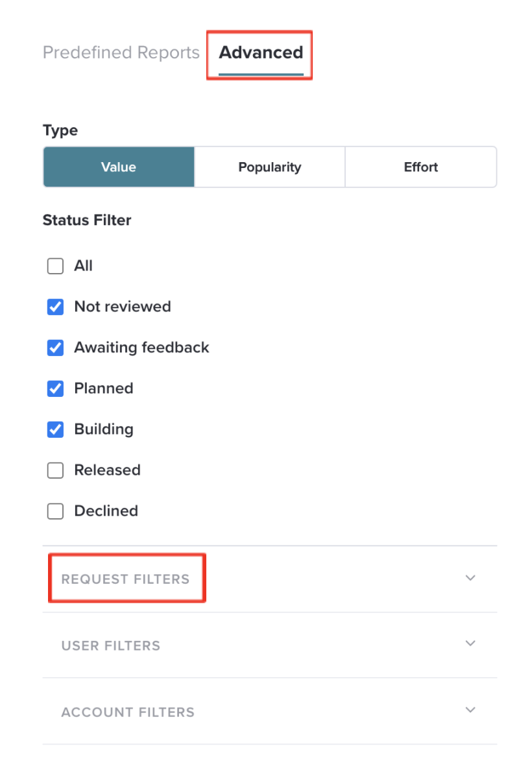
Task: Expand Account Filters via its chevron icon
Action: [x=470, y=710]
